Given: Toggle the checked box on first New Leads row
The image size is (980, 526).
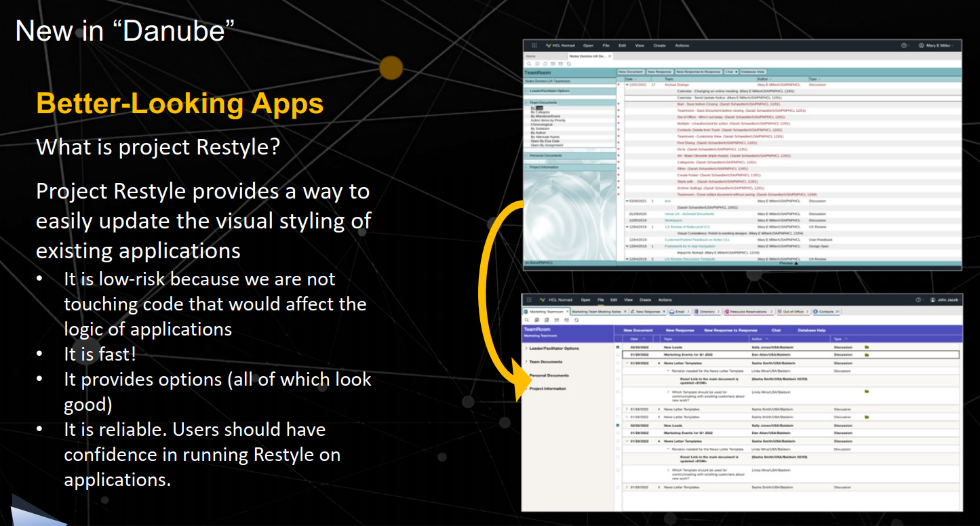Looking at the screenshot, I should pos(617,347).
